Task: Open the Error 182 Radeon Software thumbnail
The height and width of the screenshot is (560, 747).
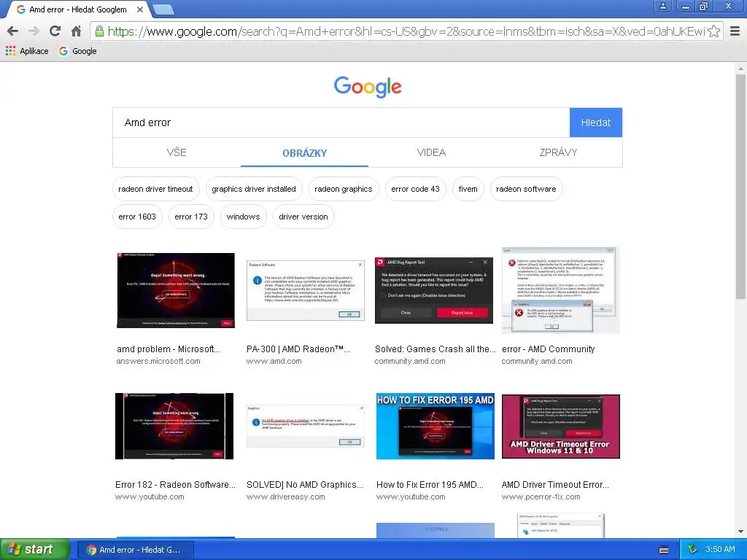Action: tap(174, 426)
